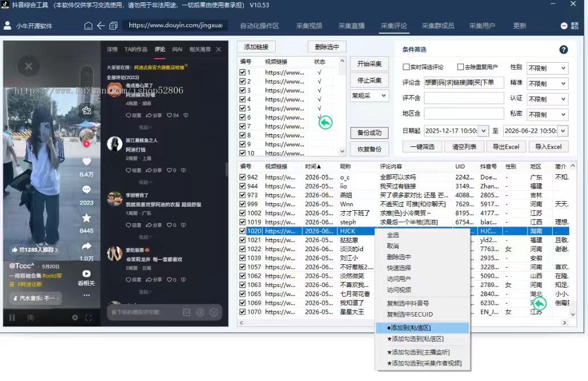Choose 添加到[私信区] in context menu

coord(423,327)
